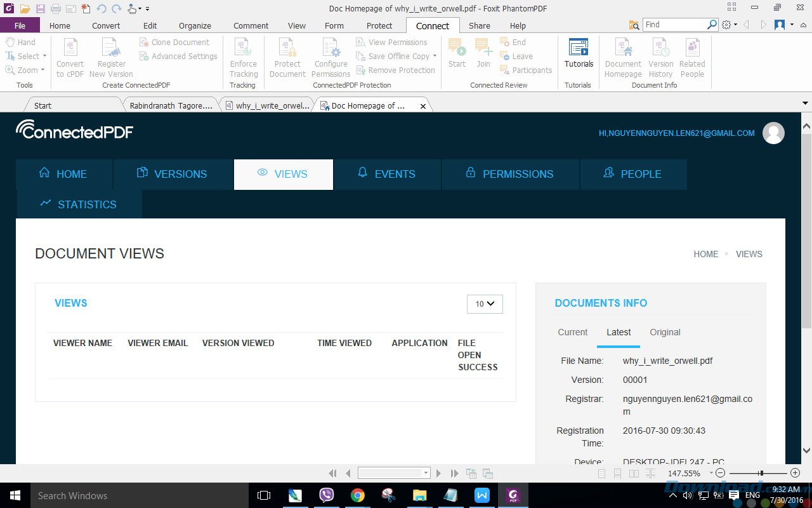Switch to single page view mode
Image resolution: width=812 pixels, height=508 pixels.
(601, 473)
